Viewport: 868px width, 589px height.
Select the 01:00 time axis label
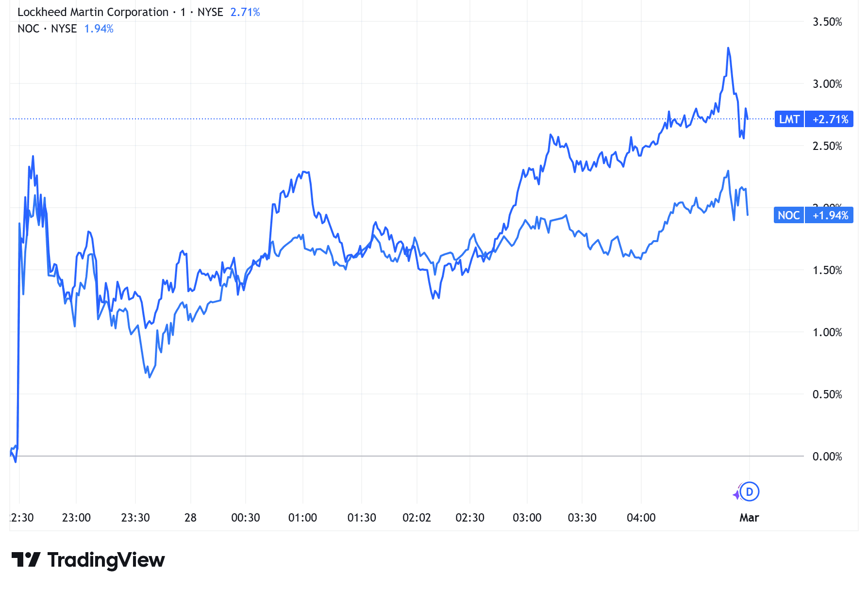click(302, 518)
